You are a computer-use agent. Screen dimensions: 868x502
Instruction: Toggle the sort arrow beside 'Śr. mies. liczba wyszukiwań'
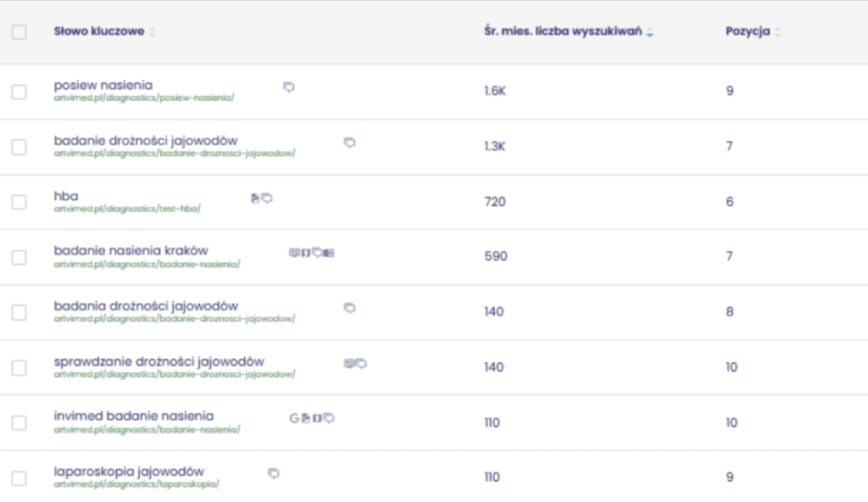(650, 32)
